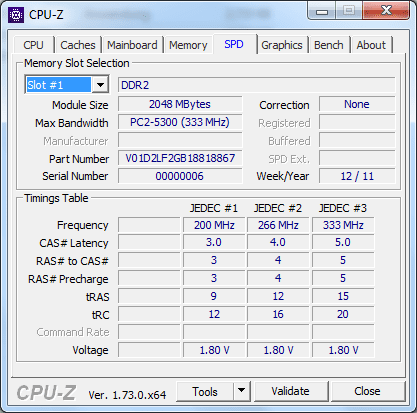
Task: Click the PC2-5300 (333 MHz) bandwidth value
Action: [x=180, y=122]
